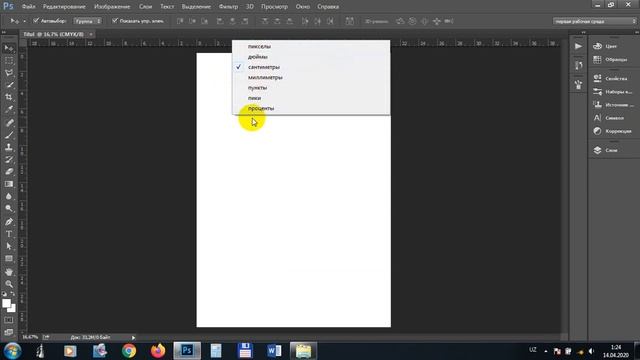Select the History Brush tool
Screen dimensions: 640x360
pos(9,159)
